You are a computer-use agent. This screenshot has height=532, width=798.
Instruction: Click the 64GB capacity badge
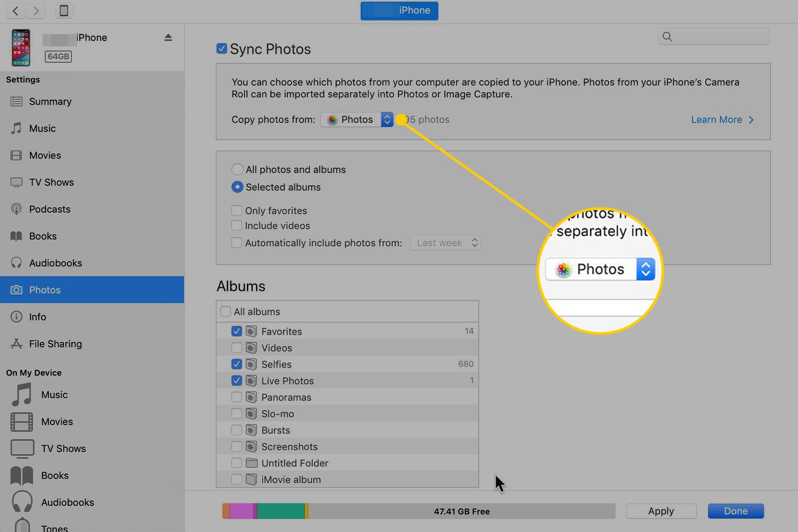58,56
